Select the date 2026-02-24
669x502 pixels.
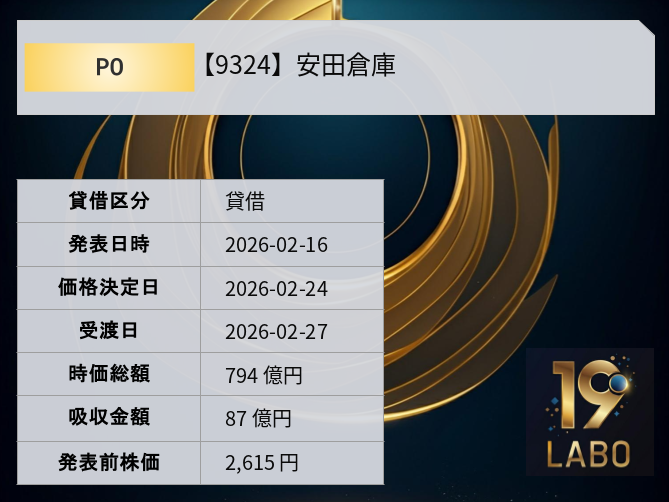click(x=276, y=289)
